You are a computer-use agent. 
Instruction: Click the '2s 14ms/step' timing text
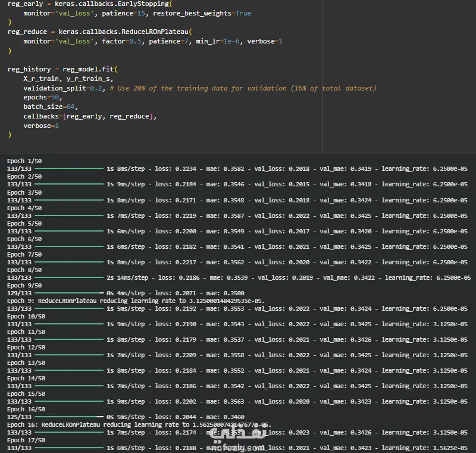tap(127, 278)
